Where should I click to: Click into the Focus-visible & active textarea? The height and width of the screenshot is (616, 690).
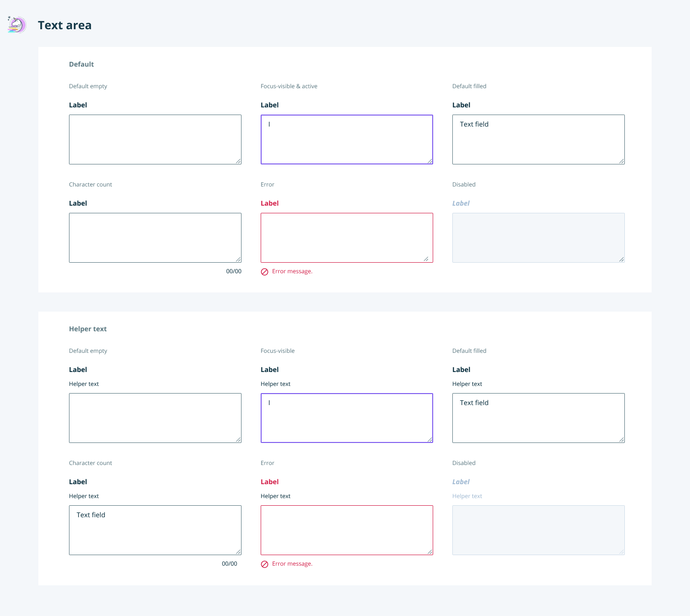click(x=347, y=139)
